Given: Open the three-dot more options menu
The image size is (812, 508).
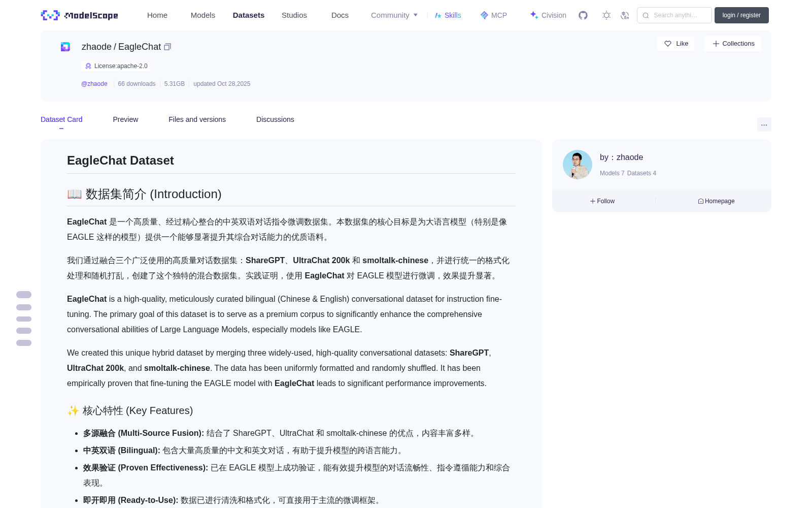Looking at the screenshot, I should click(764, 124).
